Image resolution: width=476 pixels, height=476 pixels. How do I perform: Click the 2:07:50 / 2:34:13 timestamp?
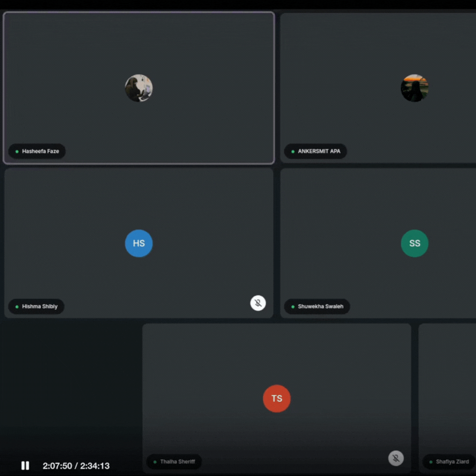pyautogui.click(x=76, y=466)
